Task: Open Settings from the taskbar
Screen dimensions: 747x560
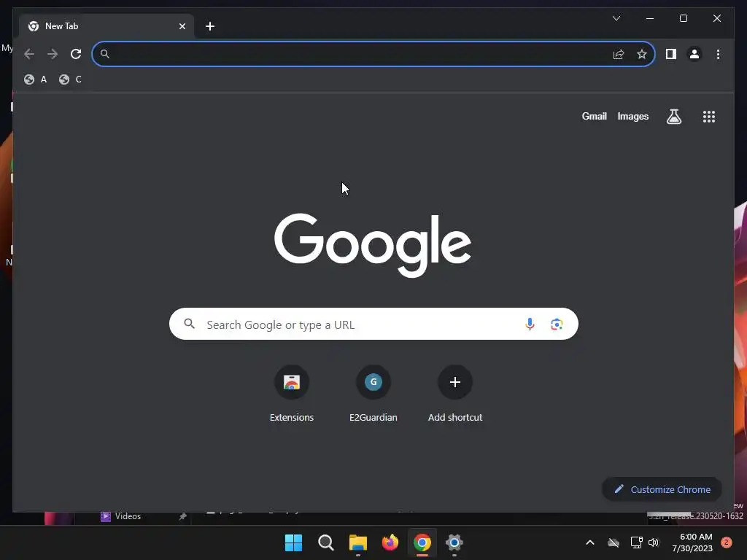Action: point(454,542)
